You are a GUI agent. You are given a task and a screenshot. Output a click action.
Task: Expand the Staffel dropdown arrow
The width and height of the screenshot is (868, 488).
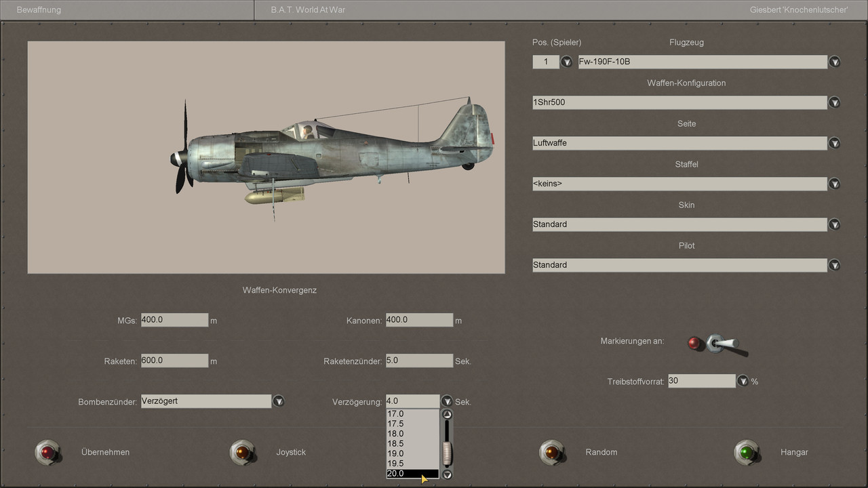coord(835,184)
